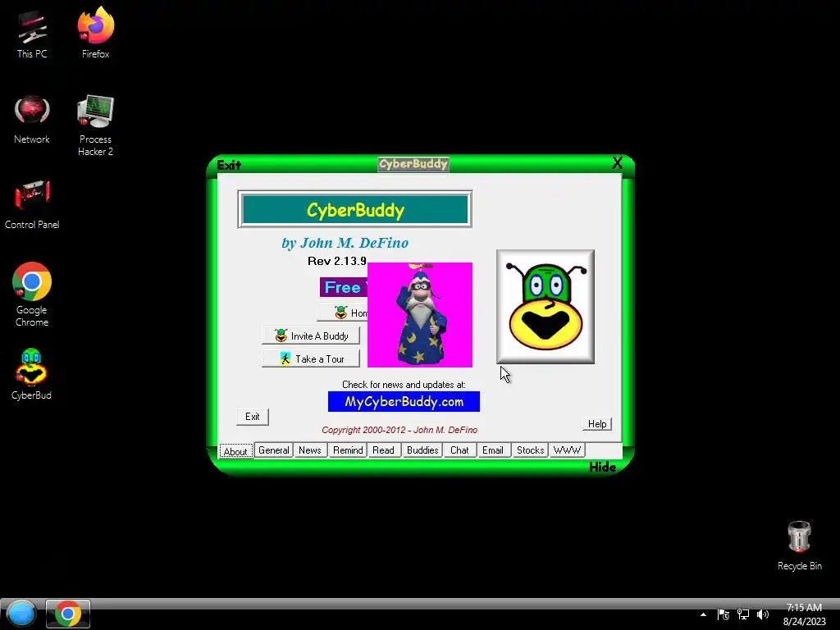Open Help in CyberBuddy window

597,424
